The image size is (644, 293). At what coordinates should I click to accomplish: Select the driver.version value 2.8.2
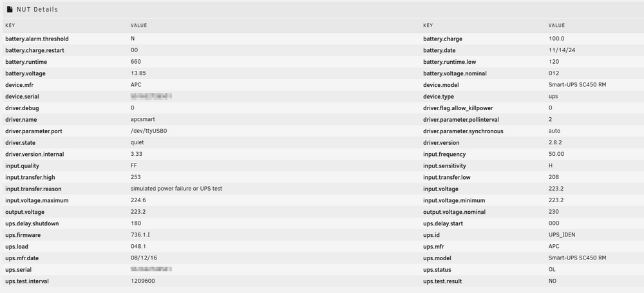pyautogui.click(x=555, y=142)
